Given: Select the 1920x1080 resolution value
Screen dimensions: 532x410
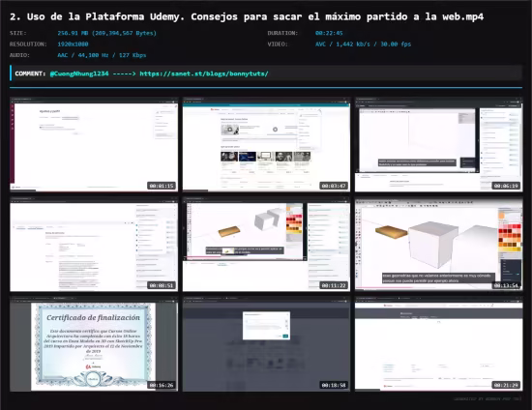Looking at the screenshot, I should tap(73, 44).
